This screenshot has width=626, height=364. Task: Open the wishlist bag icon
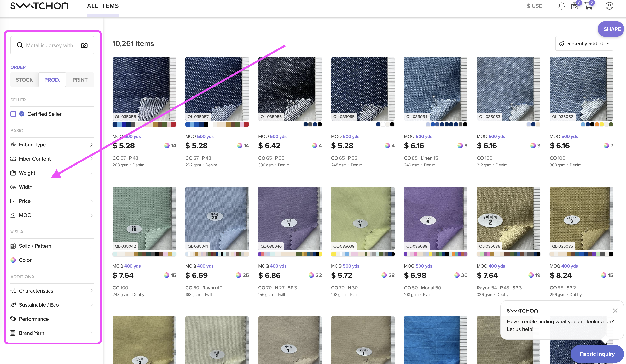(x=574, y=6)
